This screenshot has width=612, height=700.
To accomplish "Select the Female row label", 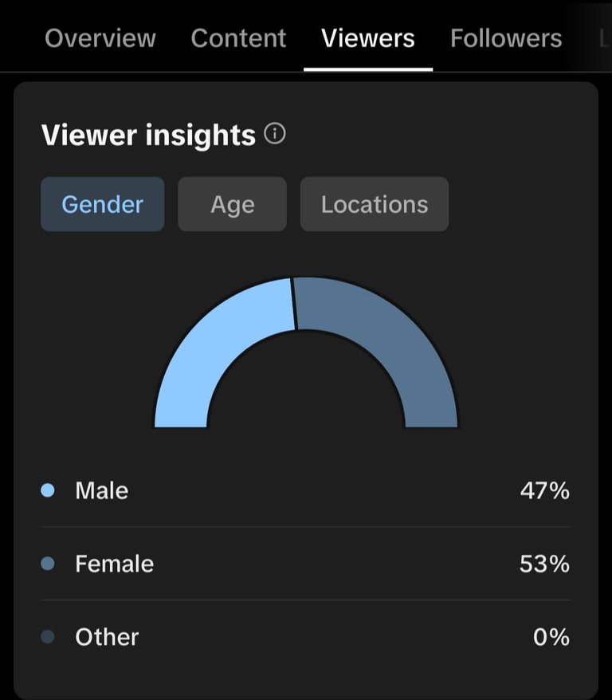I will point(114,564).
